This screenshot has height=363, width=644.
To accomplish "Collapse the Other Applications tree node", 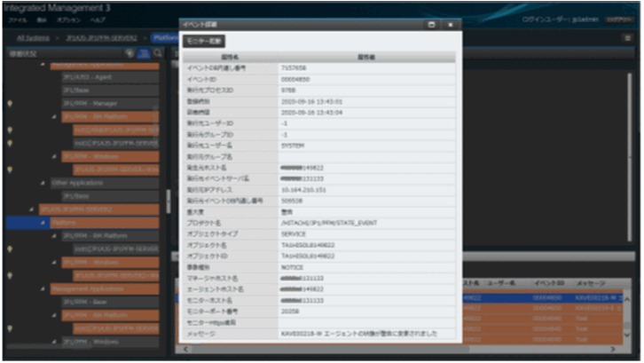I will click(x=43, y=183).
